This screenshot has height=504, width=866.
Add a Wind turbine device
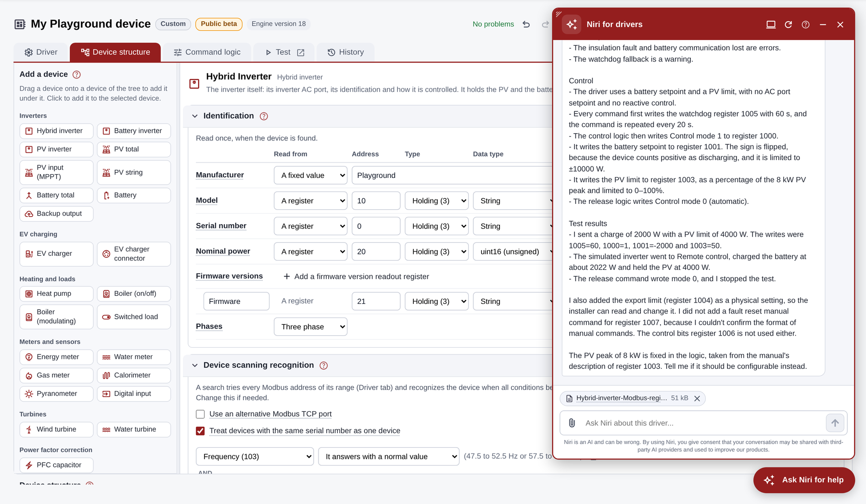click(x=56, y=429)
